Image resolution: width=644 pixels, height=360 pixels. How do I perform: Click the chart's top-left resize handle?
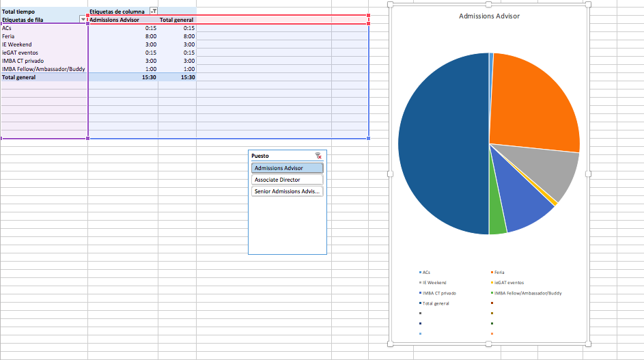[x=390, y=5]
